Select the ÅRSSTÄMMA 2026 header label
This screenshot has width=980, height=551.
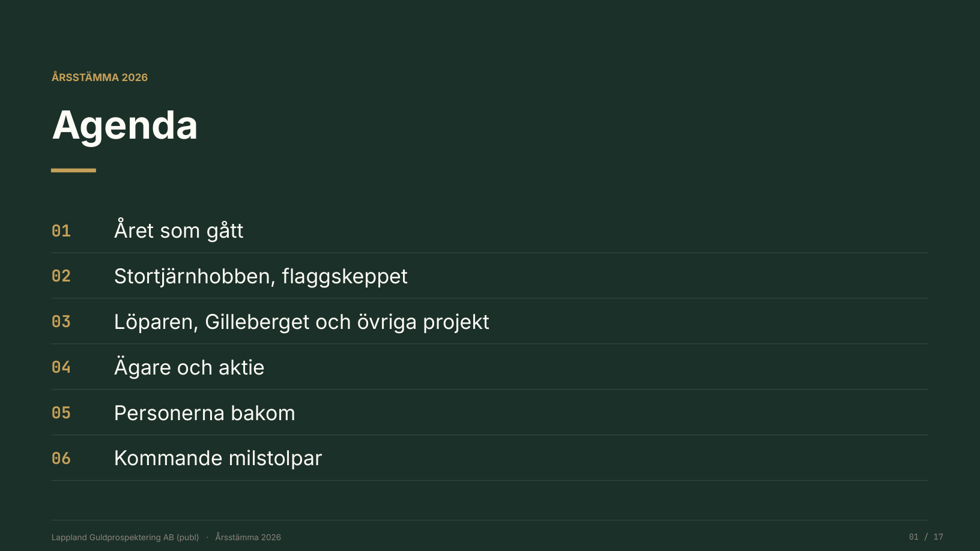(x=100, y=77)
